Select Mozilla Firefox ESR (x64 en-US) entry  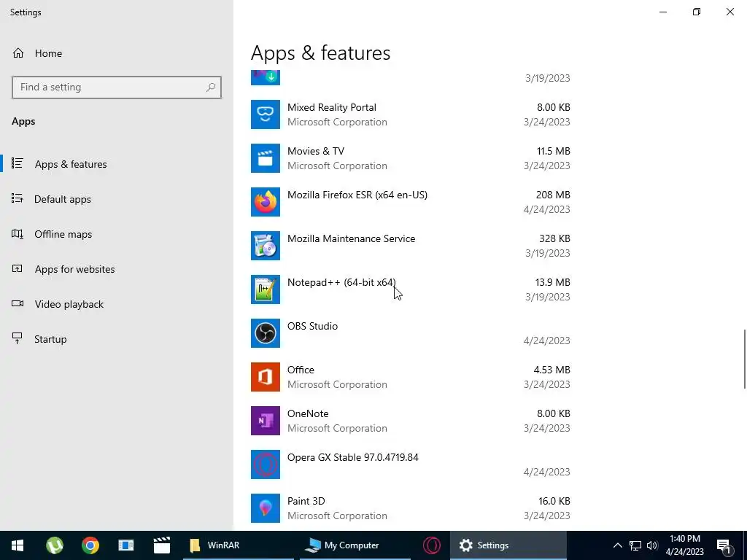(x=411, y=202)
